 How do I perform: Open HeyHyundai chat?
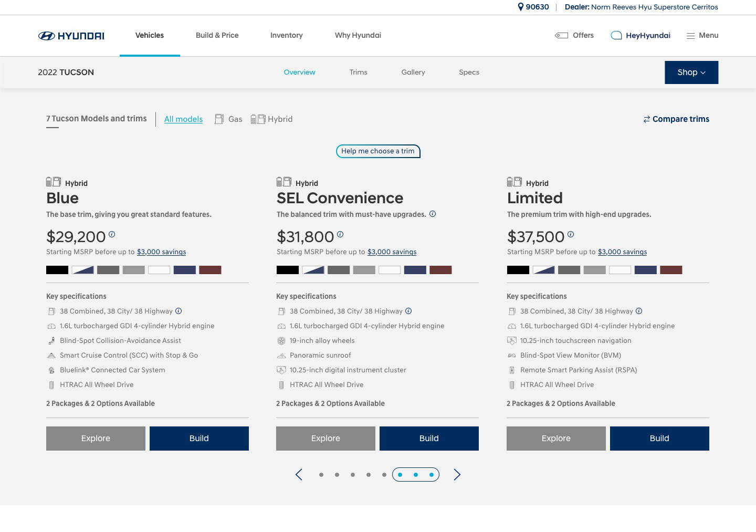coord(640,35)
